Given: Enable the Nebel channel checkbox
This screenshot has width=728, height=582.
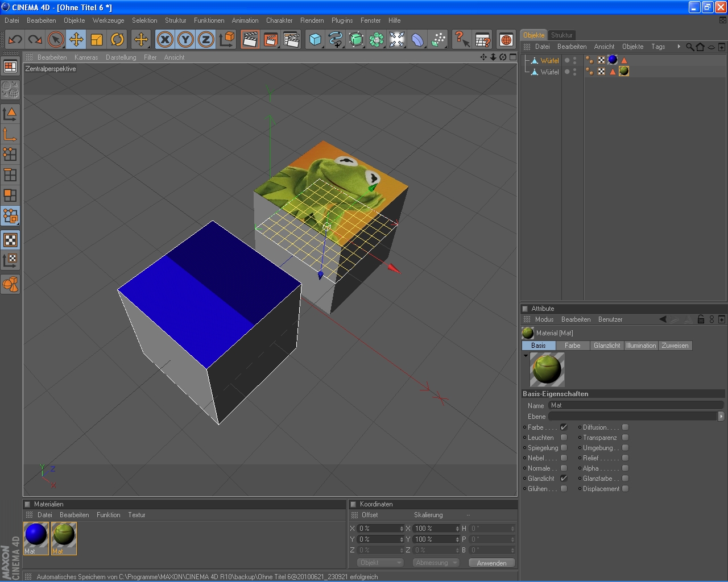Looking at the screenshot, I should pyautogui.click(x=564, y=458).
